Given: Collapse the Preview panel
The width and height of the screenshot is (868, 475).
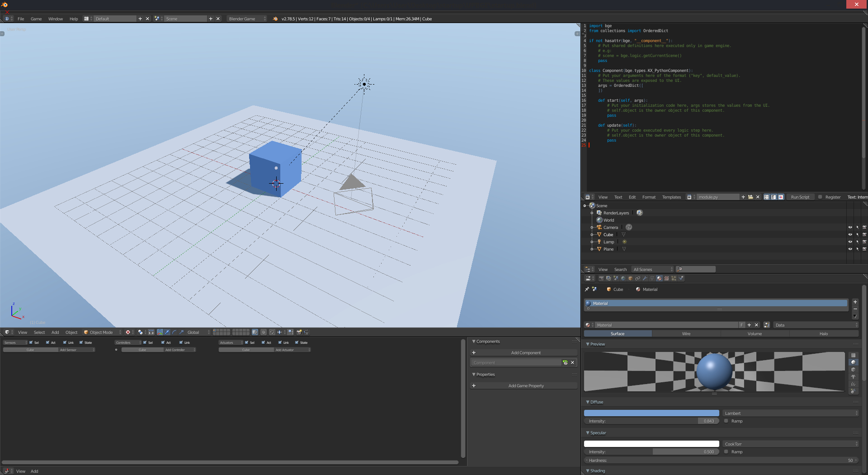Looking at the screenshot, I should (x=588, y=344).
